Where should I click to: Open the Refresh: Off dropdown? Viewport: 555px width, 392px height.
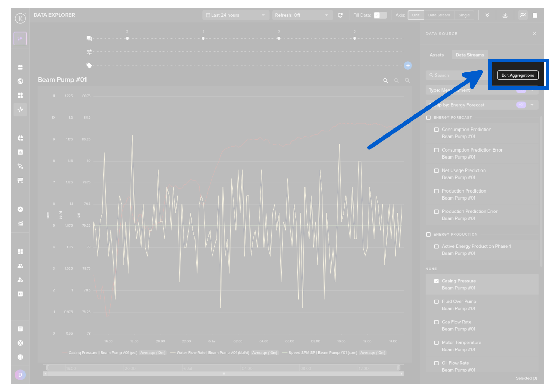[301, 15]
